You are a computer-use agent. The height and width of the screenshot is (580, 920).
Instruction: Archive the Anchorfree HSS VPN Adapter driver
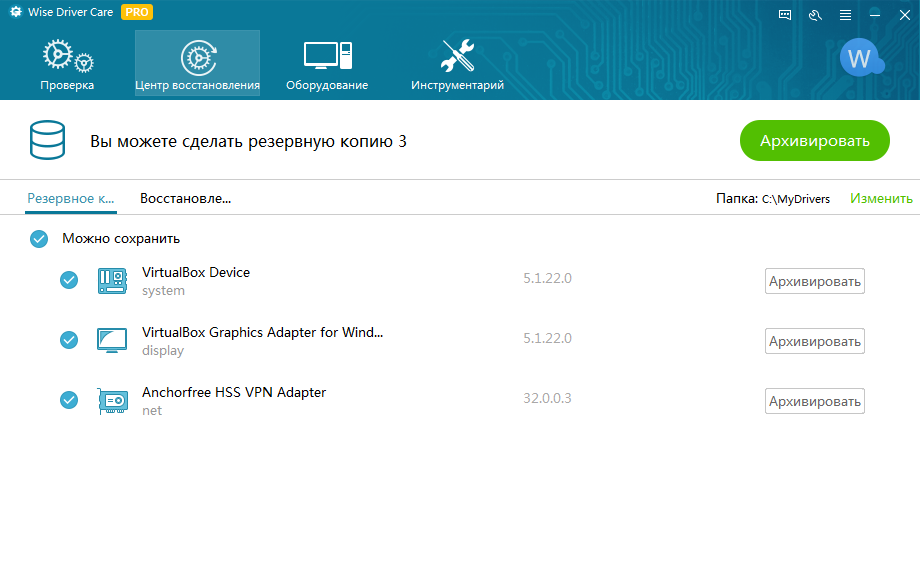[x=814, y=401]
